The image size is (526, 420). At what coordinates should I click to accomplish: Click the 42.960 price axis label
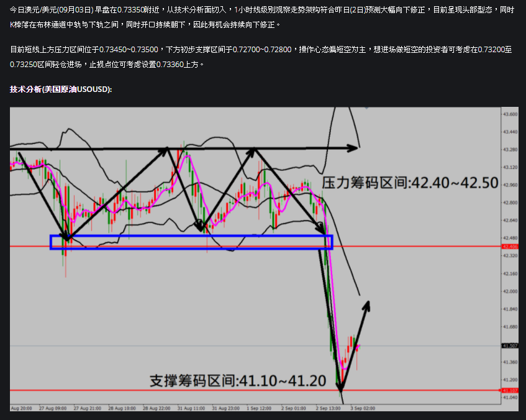pyautogui.click(x=510, y=185)
